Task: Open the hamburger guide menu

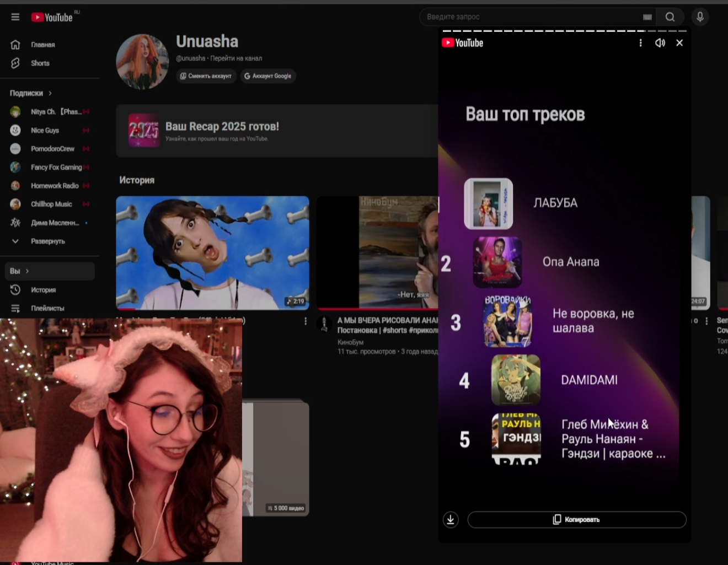Action: pyautogui.click(x=15, y=17)
